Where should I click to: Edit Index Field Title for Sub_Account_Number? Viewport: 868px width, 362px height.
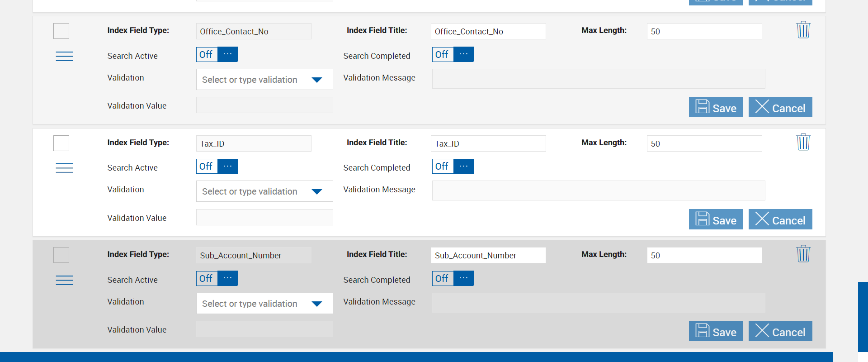pyautogui.click(x=488, y=255)
